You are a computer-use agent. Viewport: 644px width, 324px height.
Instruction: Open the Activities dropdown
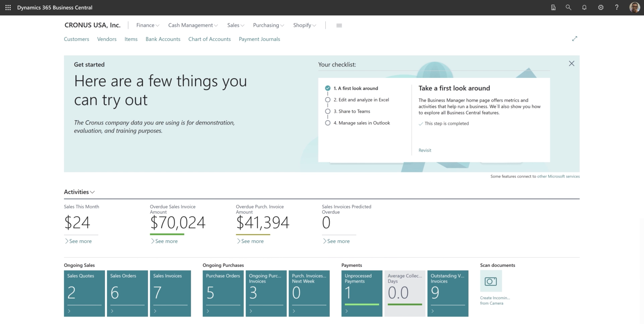[x=79, y=192]
